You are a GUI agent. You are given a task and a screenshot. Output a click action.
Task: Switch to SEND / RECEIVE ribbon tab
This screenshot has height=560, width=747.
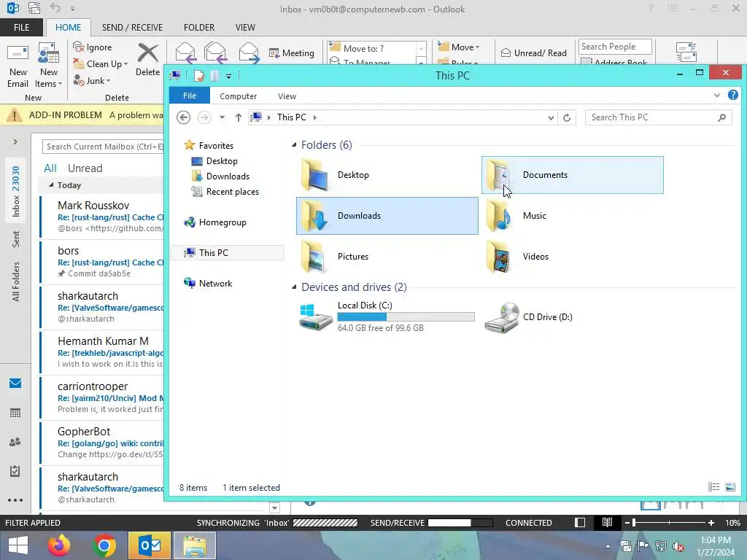tap(132, 27)
